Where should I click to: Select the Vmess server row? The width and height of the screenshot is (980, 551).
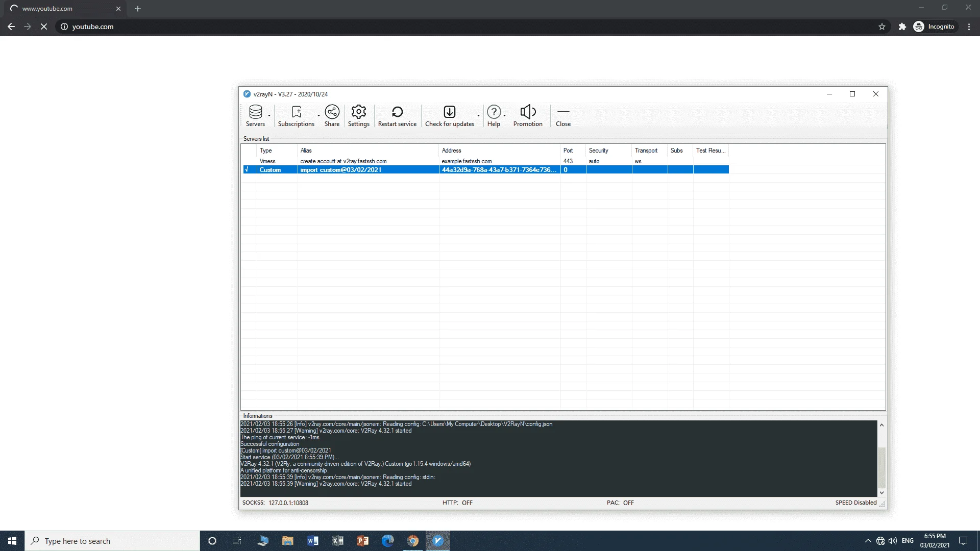pyautogui.click(x=485, y=161)
